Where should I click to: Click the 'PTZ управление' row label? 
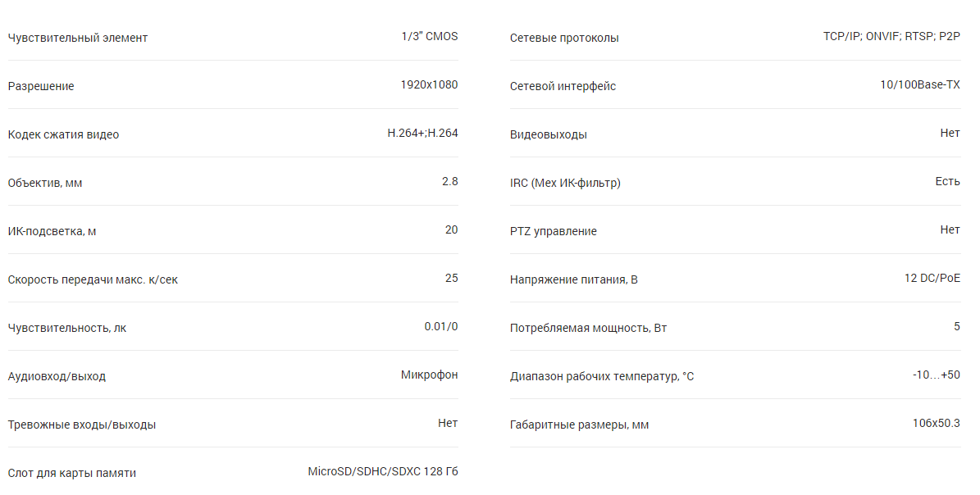coord(553,232)
